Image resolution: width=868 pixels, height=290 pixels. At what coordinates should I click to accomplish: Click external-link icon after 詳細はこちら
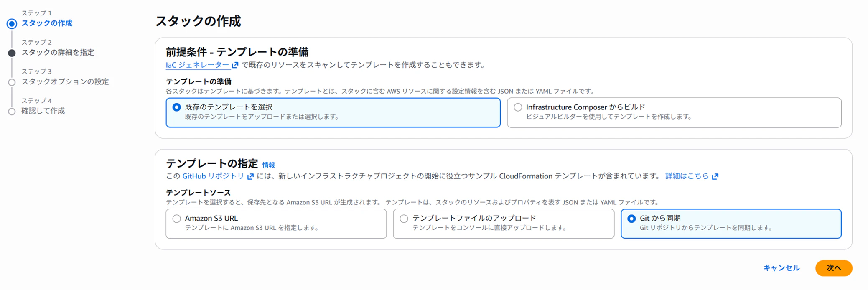click(715, 176)
